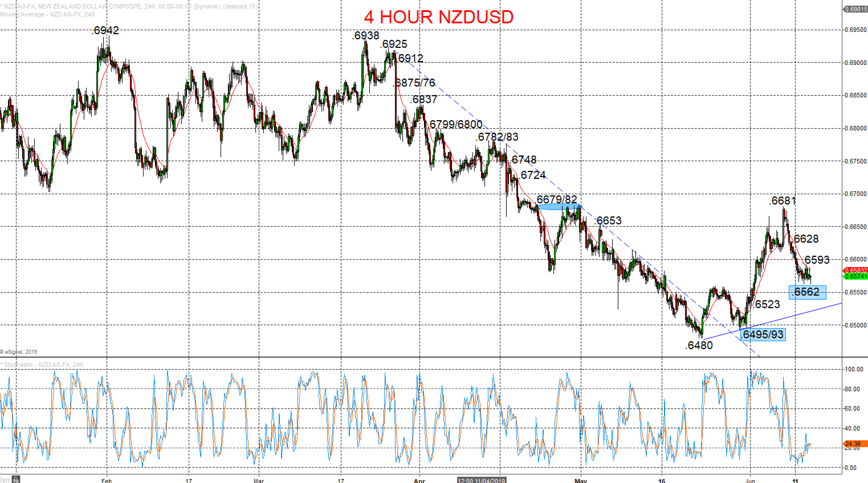
Task: Select the .6837 price annotation
Action: pos(424,99)
